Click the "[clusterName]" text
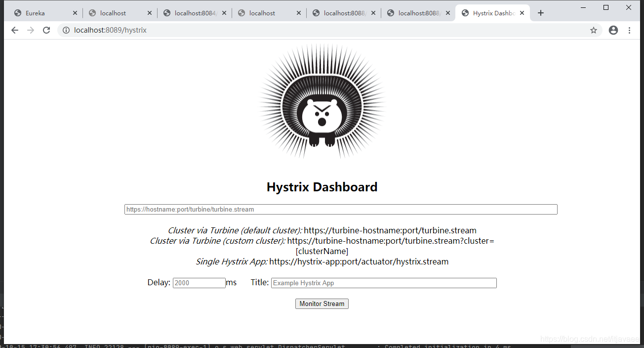The width and height of the screenshot is (644, 348). pyautogui.click(x=322, y=251)
